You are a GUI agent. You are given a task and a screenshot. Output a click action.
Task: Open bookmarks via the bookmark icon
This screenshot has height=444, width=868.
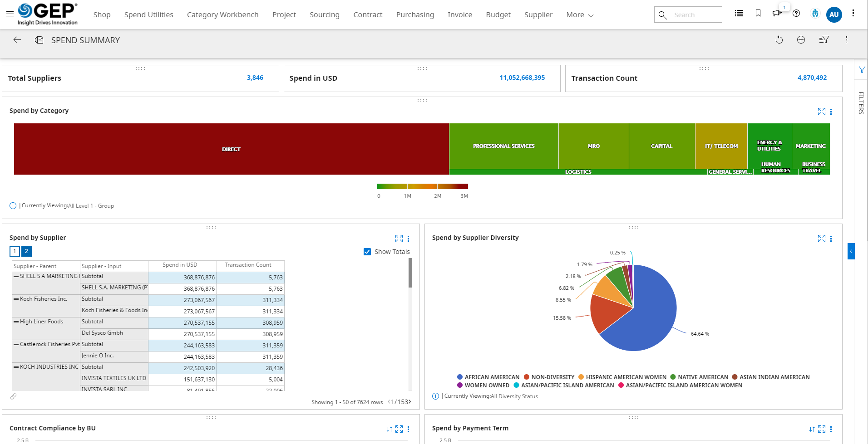(758, 13)
